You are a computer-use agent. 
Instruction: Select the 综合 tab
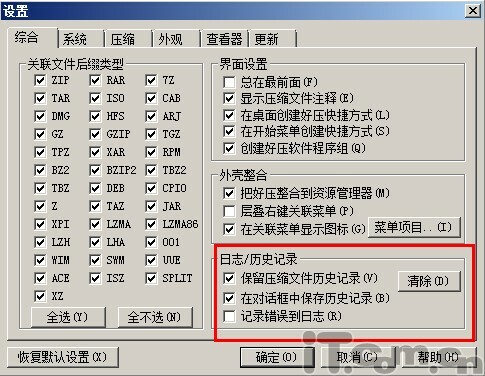point(32,37)
